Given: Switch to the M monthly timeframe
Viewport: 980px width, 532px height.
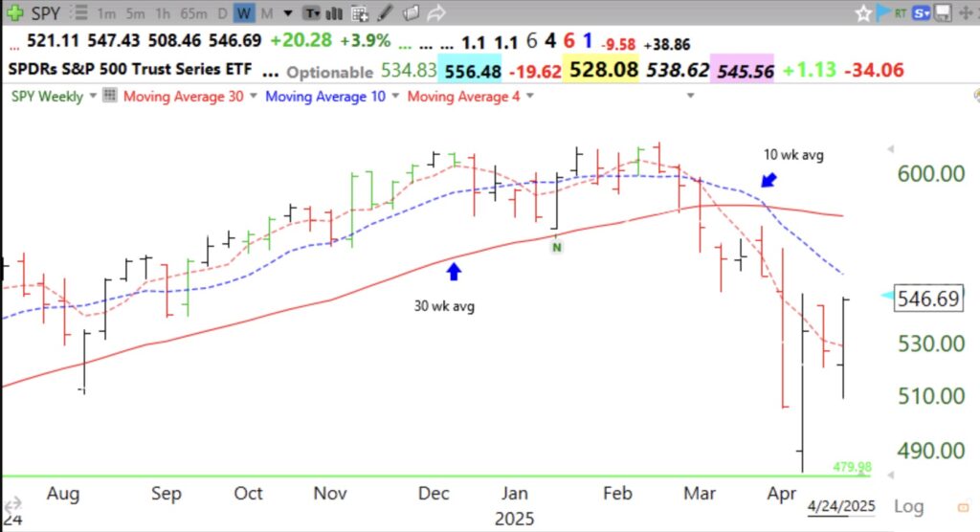Looking at the screenshot, I should coord(267,13).
